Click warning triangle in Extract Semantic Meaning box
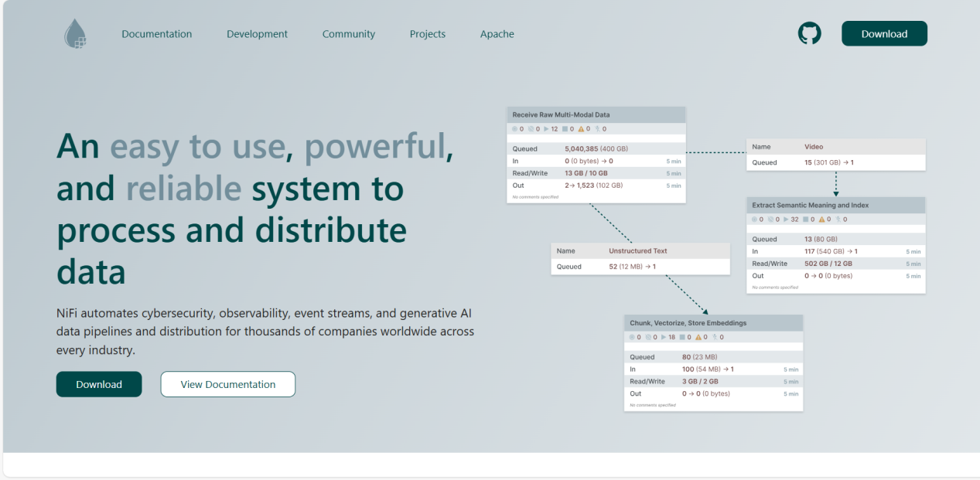Screen dimensions: 980x480 [821, 220]
